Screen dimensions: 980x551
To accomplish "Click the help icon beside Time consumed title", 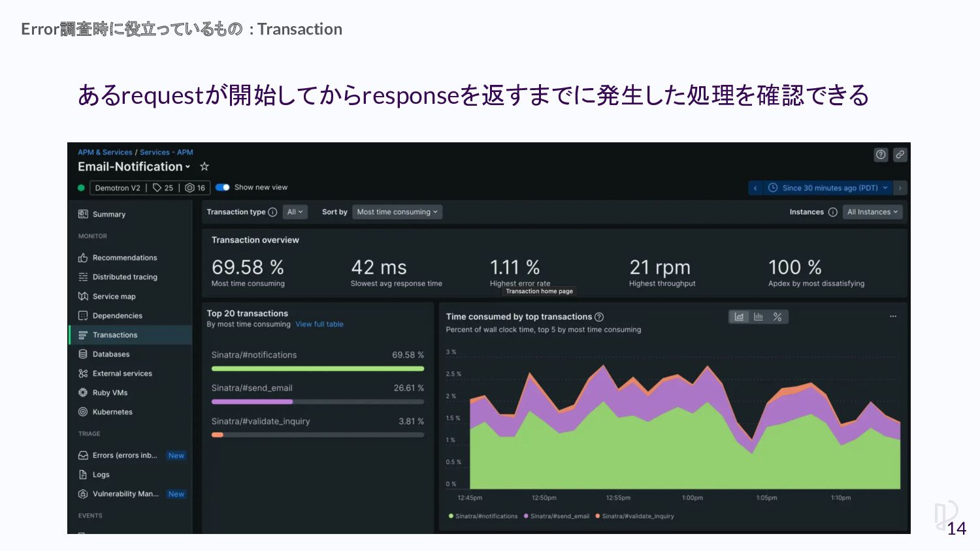I will pyautogui.click(x=599, y=317).
